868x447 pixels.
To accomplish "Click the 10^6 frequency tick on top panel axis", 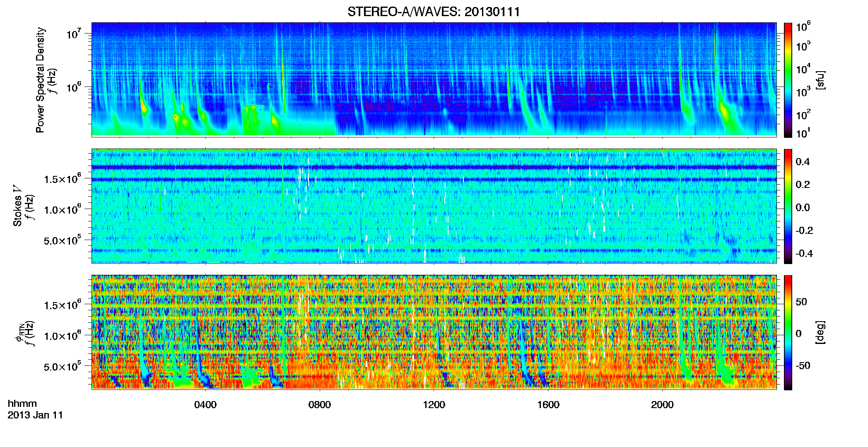I will point(73,87).
